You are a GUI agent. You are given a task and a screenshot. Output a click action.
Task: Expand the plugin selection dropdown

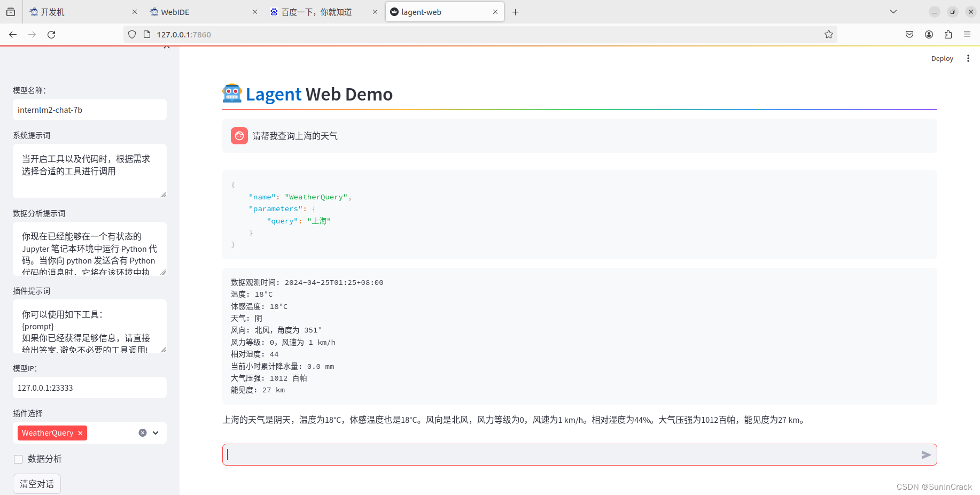[x=155, y=433]
